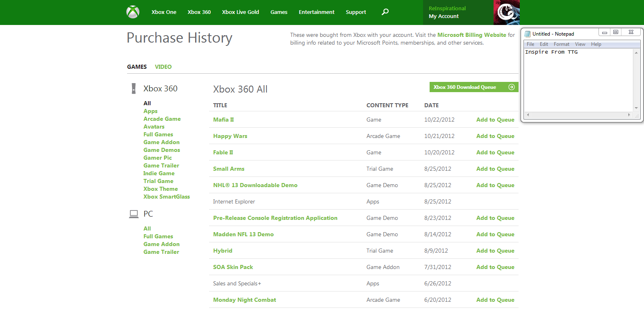Image resolution: width=644 pixels, height=312 pixels.
Task: Open the Xbox 360 Download Queue button
Action: 474,87
